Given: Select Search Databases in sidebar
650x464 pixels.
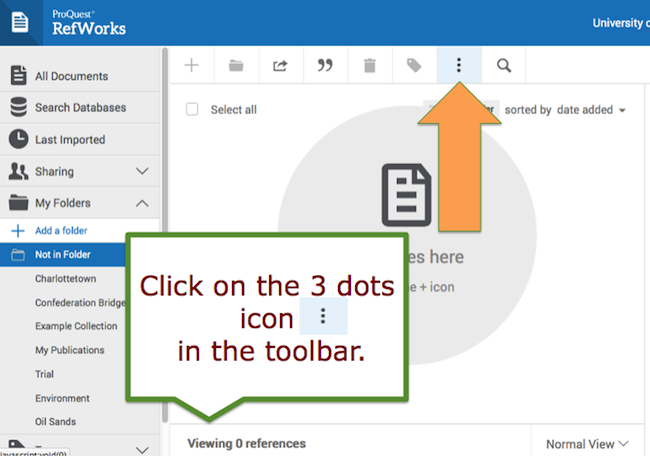Looking at the screenshot, I should click(80, 108).
